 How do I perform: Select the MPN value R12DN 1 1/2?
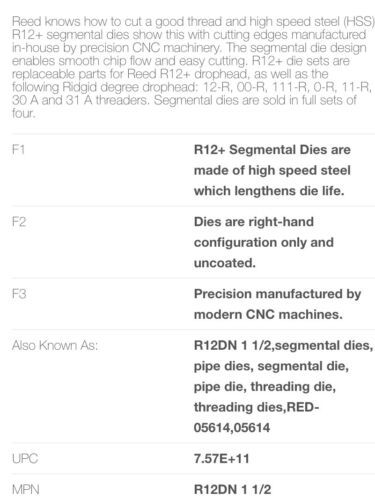(x=232, y=490)
